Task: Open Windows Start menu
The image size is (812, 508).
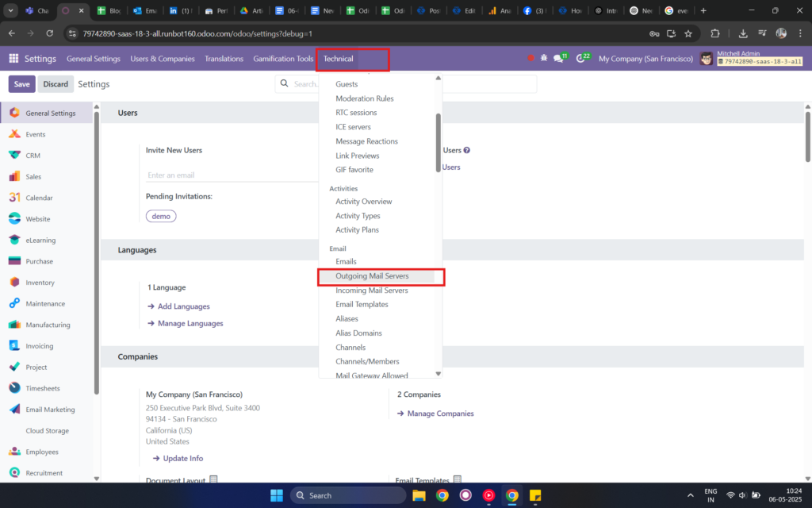Action: pos(277,495)
